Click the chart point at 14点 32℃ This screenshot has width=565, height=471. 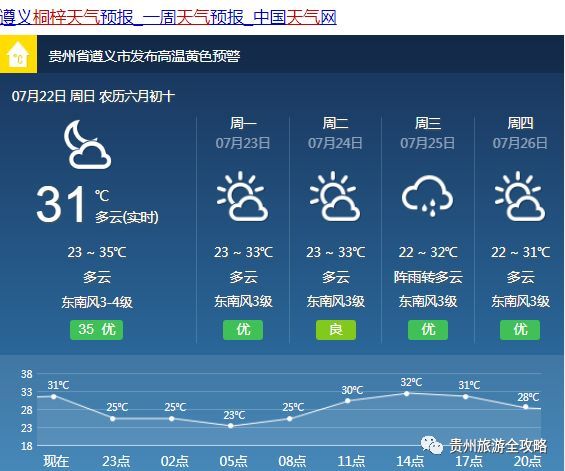406,394
